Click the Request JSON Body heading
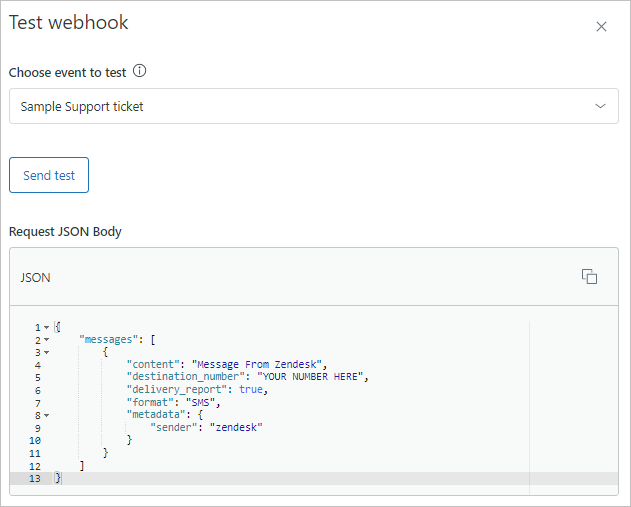Screen dimensions: 631x507 pos(65,232)
